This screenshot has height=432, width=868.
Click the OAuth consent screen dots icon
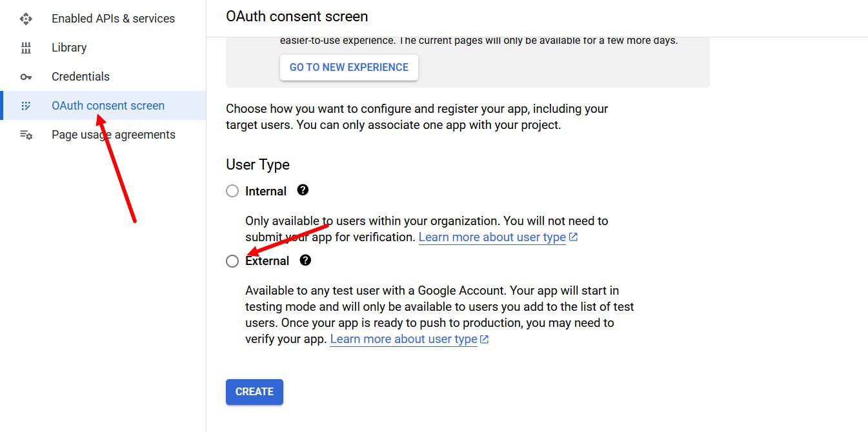tap(26, 106)
